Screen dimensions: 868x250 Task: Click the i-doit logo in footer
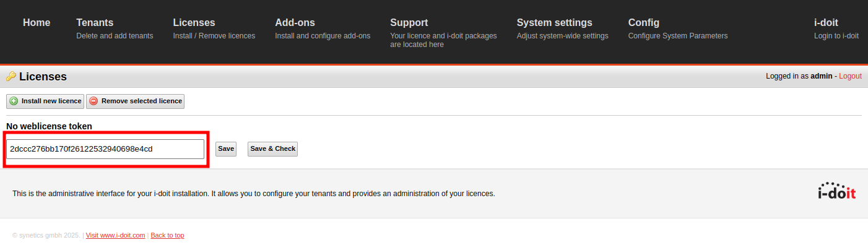[x=837, y=191]
